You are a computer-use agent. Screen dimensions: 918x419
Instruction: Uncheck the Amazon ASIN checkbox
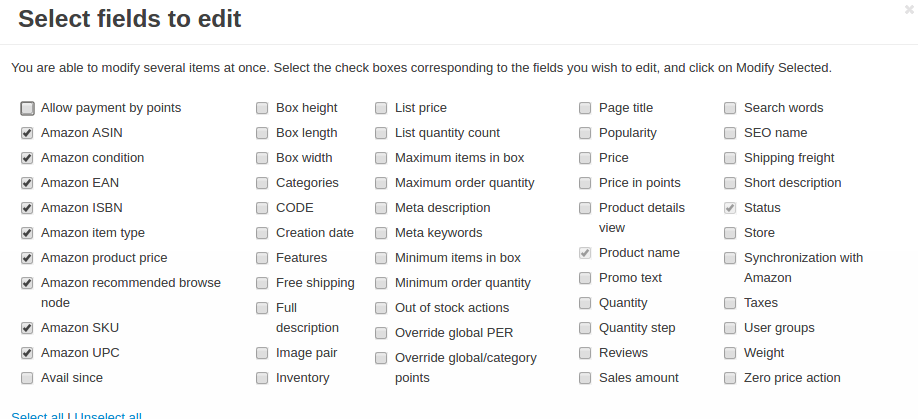click(27, 133)
